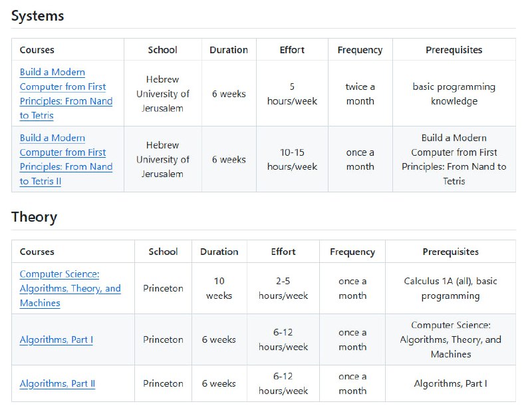532x414 pixels.
Task: Select the Frequency header in the Theory table
Action: [x=352, y=252]
